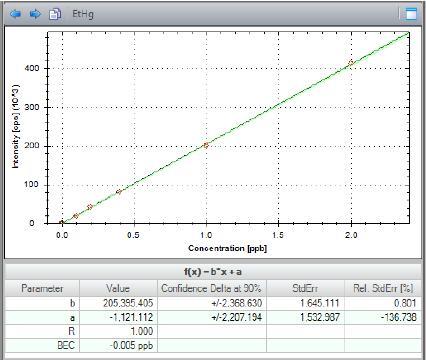Click the copy document icon
The height and width of the screenshot is (360, 426).
(55, 14)
